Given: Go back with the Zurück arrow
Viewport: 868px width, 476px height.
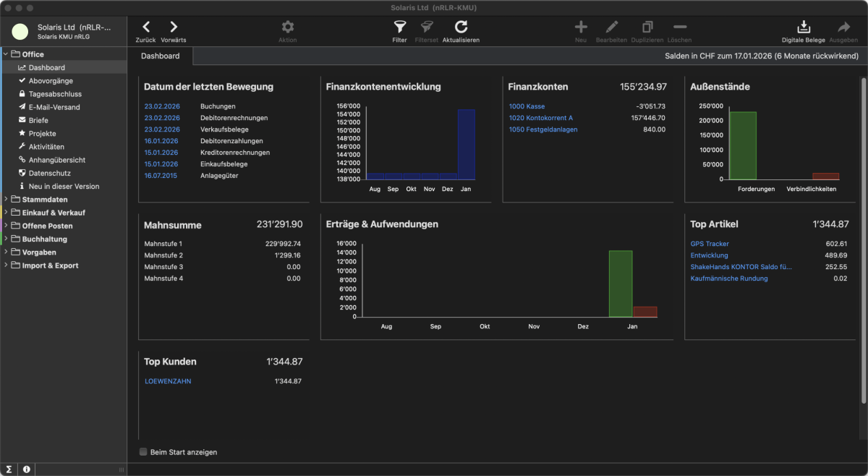Looking at the screenshot, I should [145, 27].
